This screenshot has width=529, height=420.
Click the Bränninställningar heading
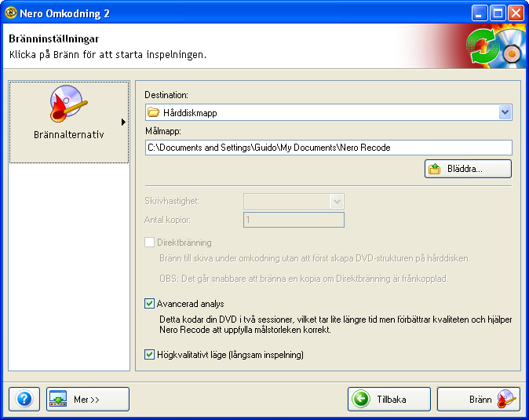[54, 38]
